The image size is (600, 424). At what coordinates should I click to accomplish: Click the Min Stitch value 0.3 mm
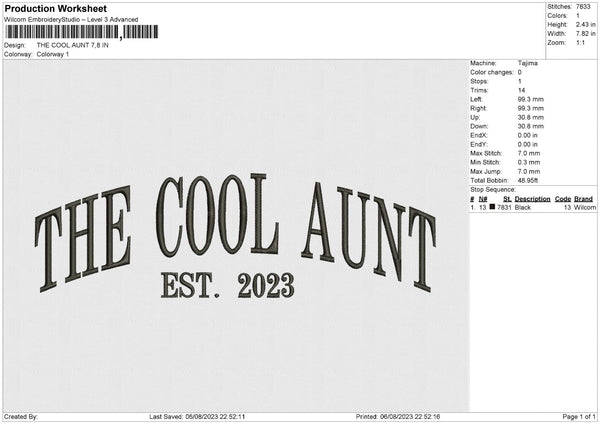529,162
